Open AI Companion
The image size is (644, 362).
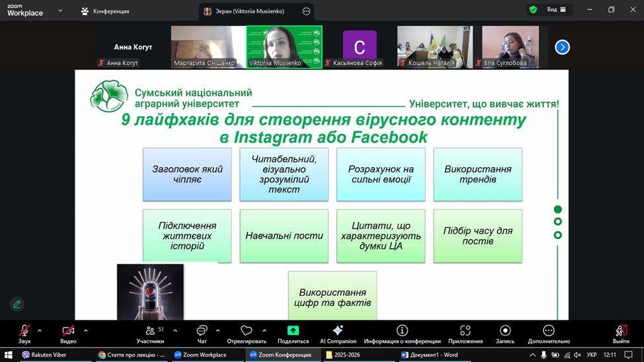(x=338, y=331)
